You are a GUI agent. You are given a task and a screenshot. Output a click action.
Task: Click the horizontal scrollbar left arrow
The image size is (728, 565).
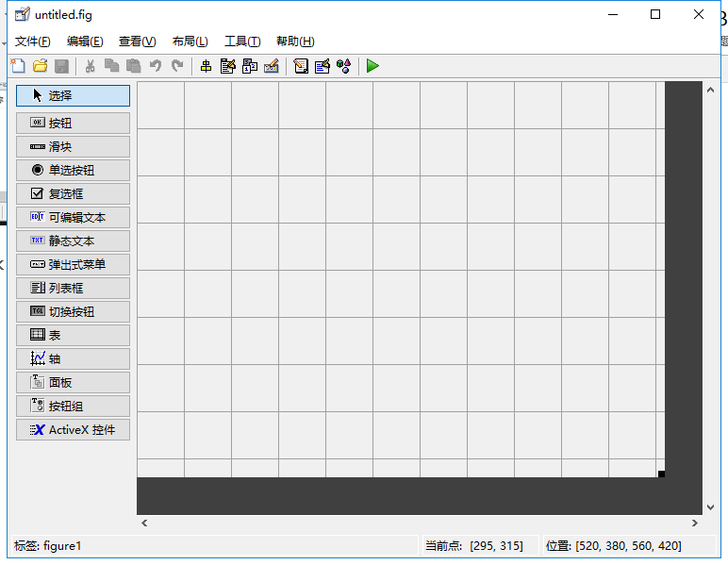pos(144,523)
